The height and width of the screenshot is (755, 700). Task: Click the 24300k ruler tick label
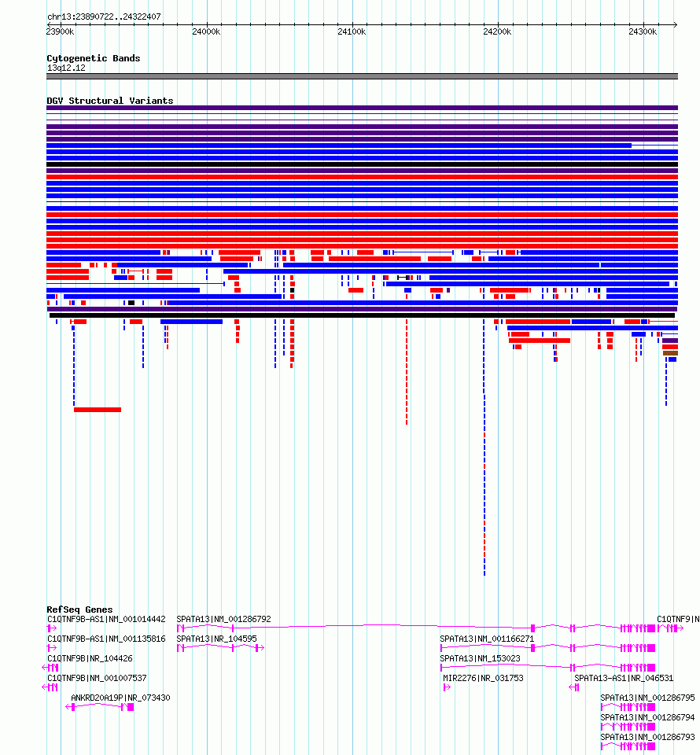(x=643, y=31)
